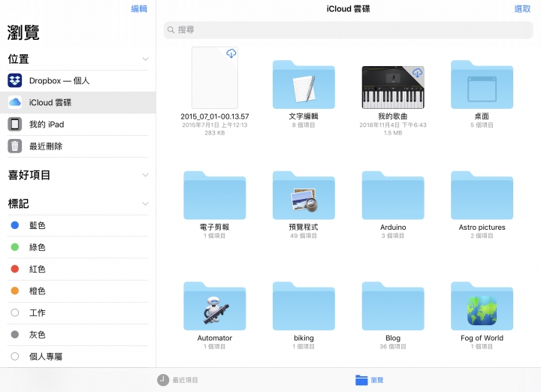
Task: Collapse the 標記 section
Action: [x=146, y=204]
